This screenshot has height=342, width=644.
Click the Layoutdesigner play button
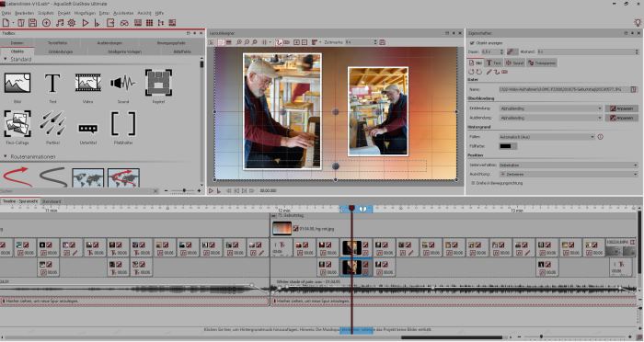(211, 191)
